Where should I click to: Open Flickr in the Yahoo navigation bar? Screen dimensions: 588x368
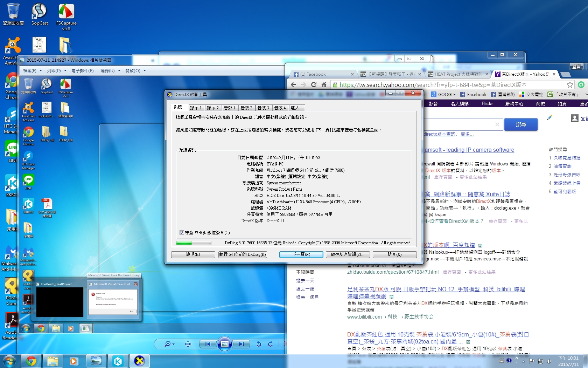coord(487,103)
